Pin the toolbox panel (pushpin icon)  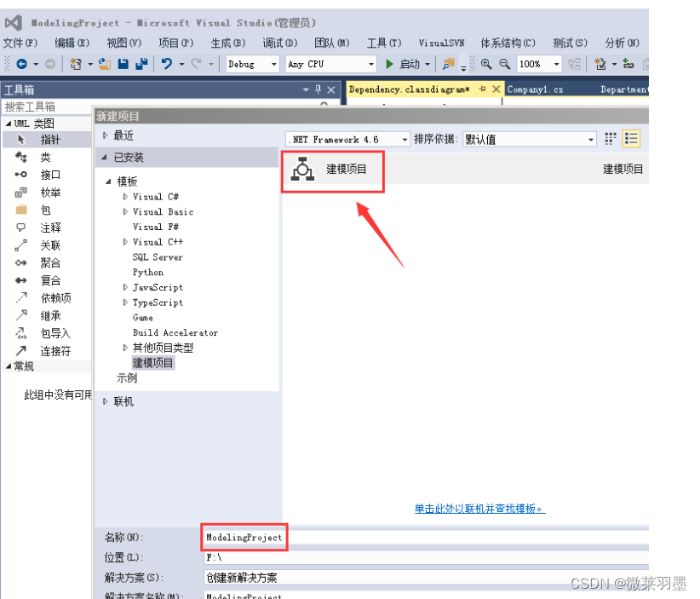click(318, 89)
